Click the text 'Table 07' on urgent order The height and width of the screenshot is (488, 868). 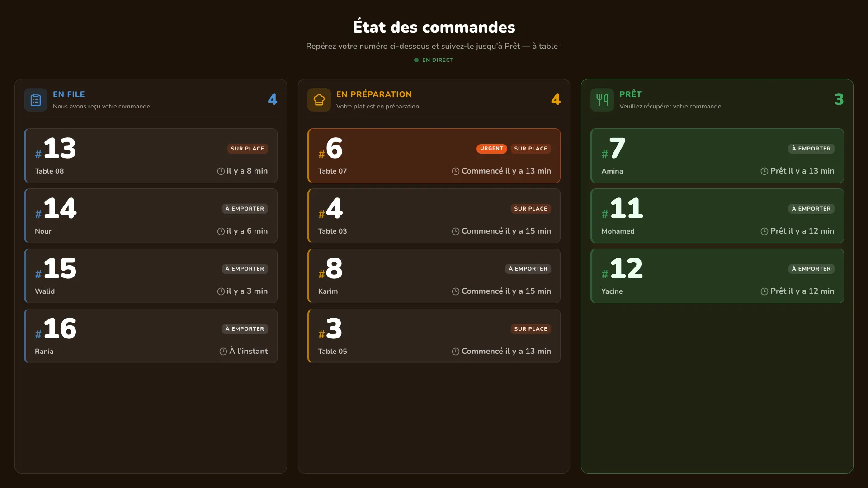coord(332,171)
